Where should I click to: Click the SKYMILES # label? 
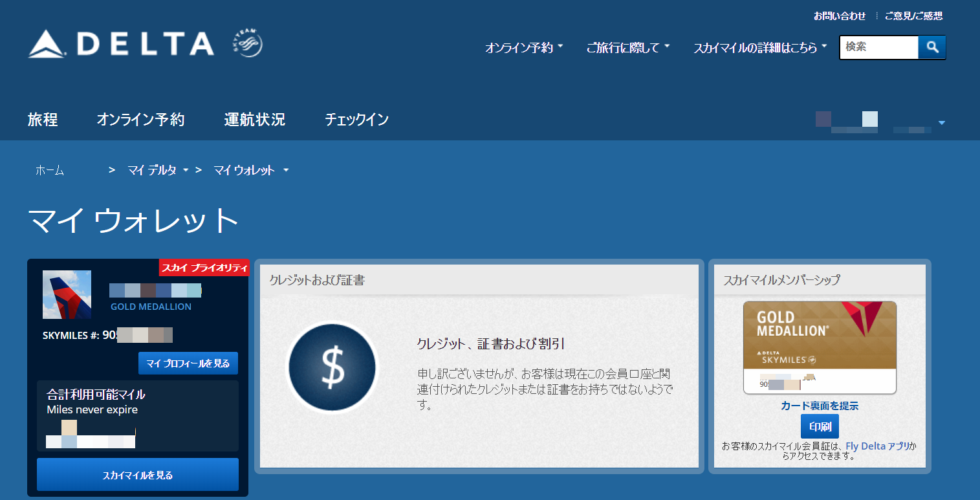click(x=71, y=335)
